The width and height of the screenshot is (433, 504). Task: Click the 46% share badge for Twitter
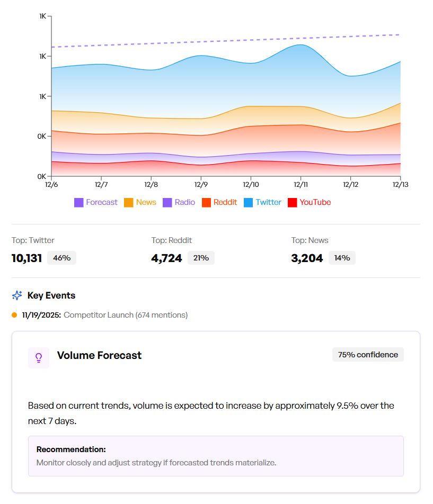pos(62,258)
